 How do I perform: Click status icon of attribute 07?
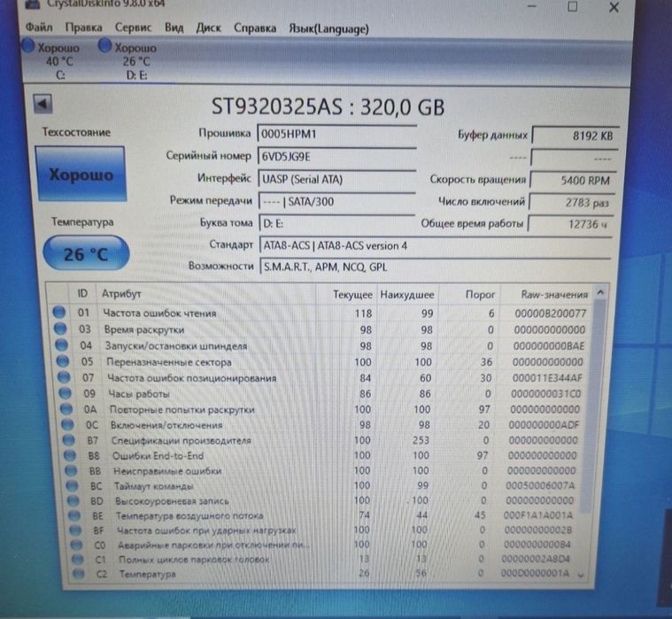pyautogui.click(x=64, y=376)
